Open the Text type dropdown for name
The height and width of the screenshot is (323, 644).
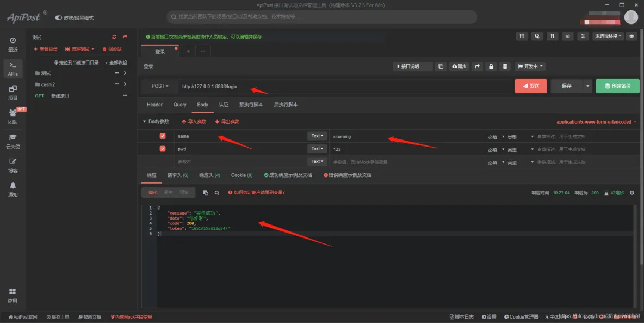point(317,136)
